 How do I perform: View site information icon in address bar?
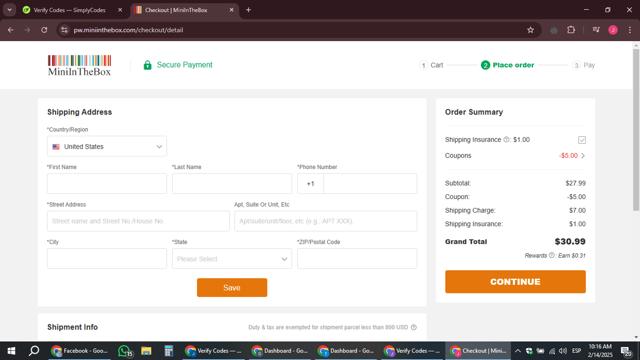click(64, 30)
